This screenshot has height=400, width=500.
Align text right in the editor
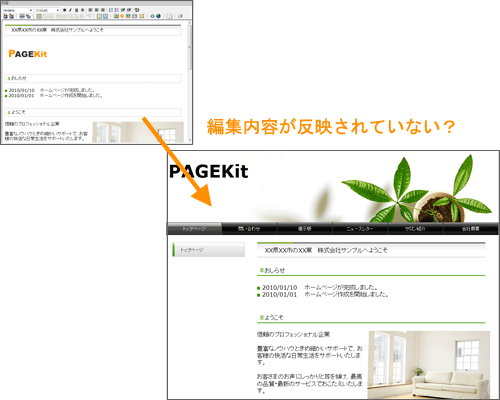[102, 10]
